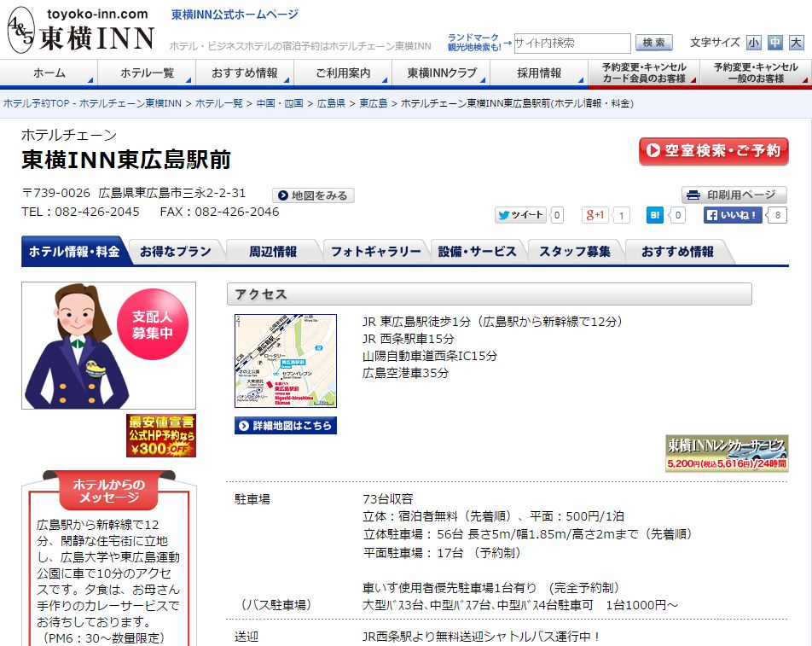Click the 最安値宣言 ¥300 OFF banner
The image size is (812, 646).
point(161,436)
